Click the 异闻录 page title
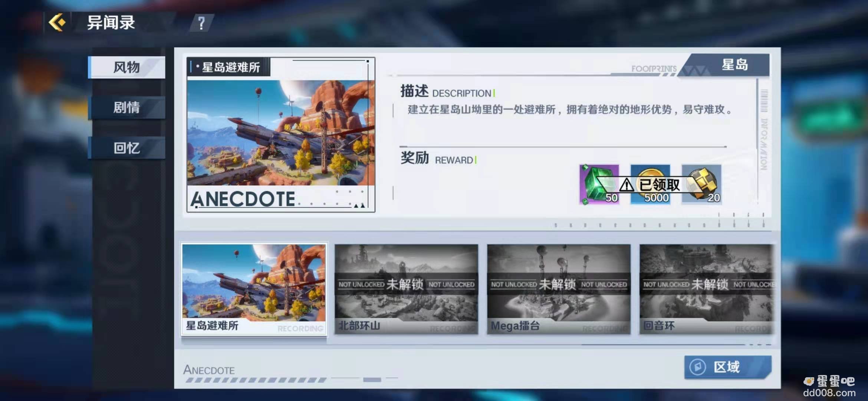The width and height of the screenshot is (868, 401). point(111,23)
